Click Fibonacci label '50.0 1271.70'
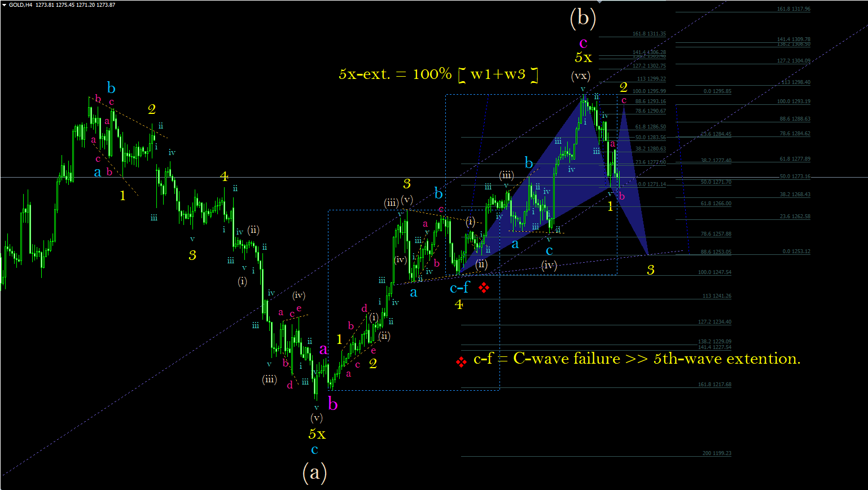Screen dimensions: 868x490 [716, 182]
